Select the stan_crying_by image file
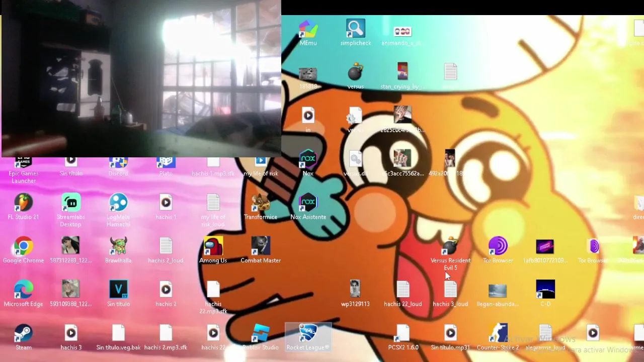The width and height of the screenshot is (644, 362). (402, 77)
